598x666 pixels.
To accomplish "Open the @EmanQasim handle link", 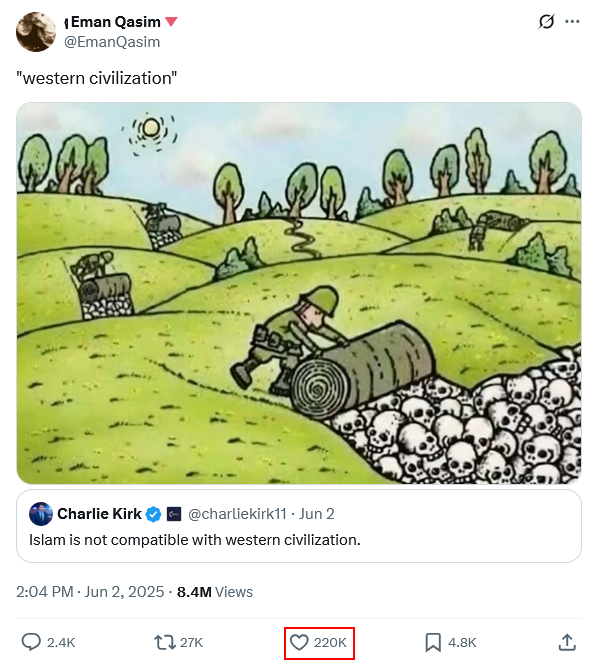I will 112,42.
